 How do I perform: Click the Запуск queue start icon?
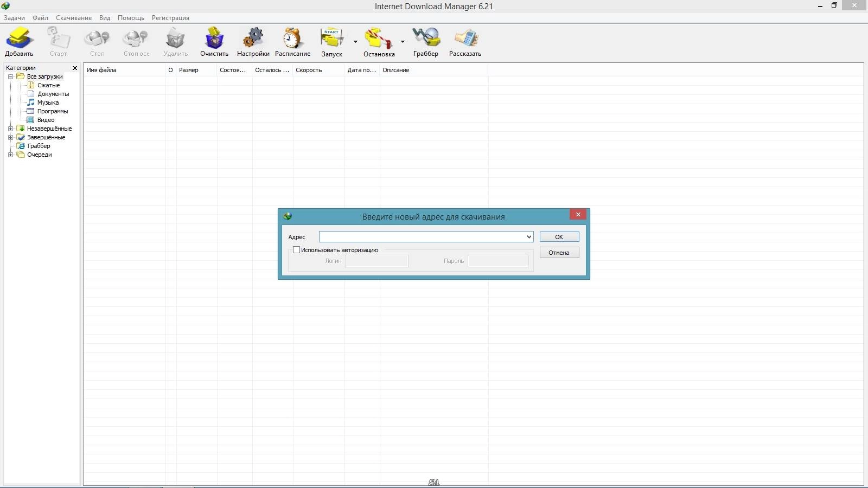click(331, 38)
